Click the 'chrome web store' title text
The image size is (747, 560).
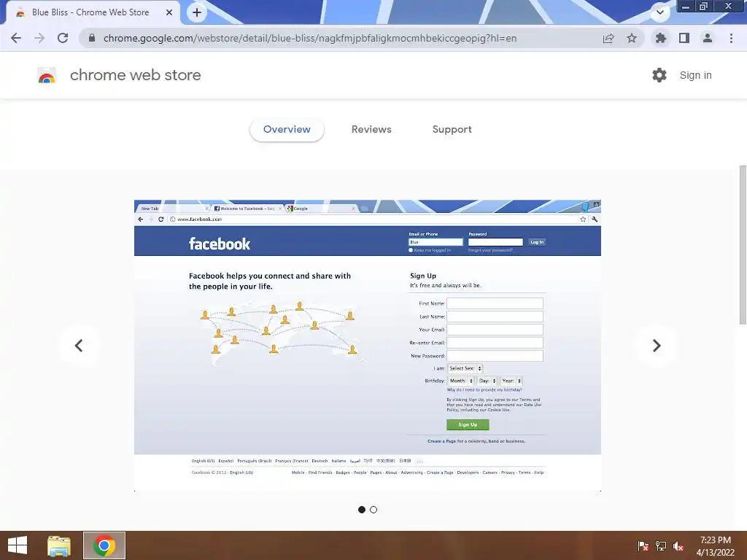point(135,75)
